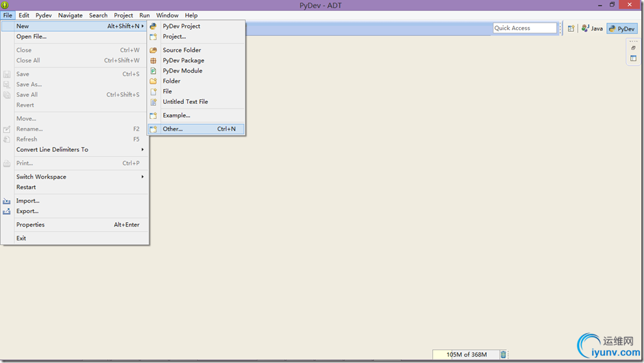
Task: Run garbage collector trash icon
Action: (x=503, y=355)
